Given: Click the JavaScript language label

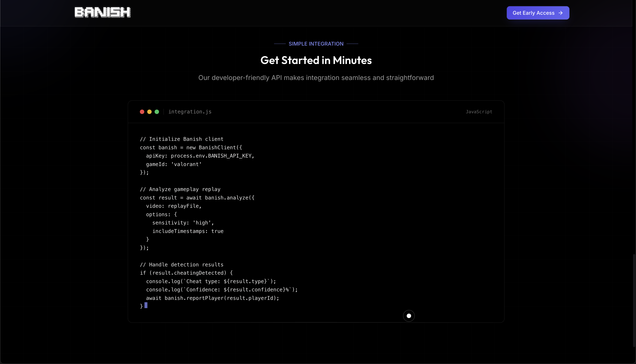Looking at the screenshot, I should 479,112.
